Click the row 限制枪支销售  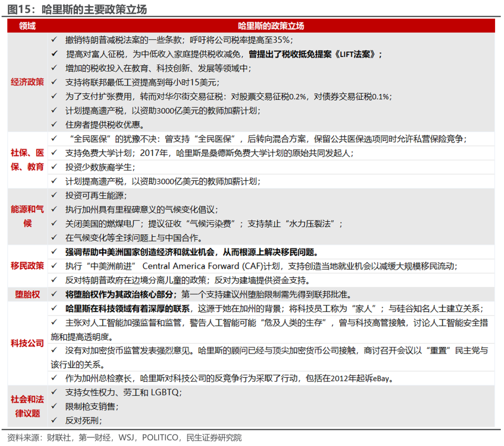tap(271, 406)
